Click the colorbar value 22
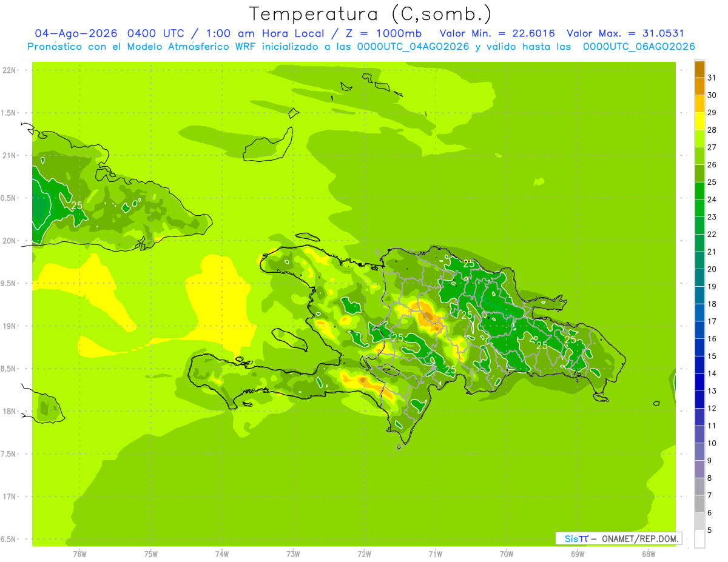Viewport: 728px width, 562px height. (x=712, y=234)
